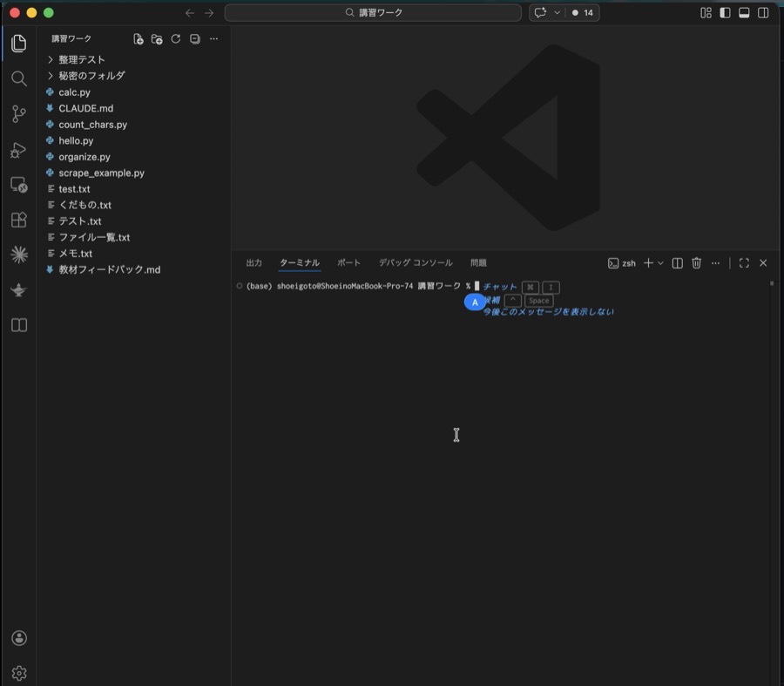The image size is (784, 686).
Task: Close the terminal panel
Action: pyautogui.click(x=763, y=263)
